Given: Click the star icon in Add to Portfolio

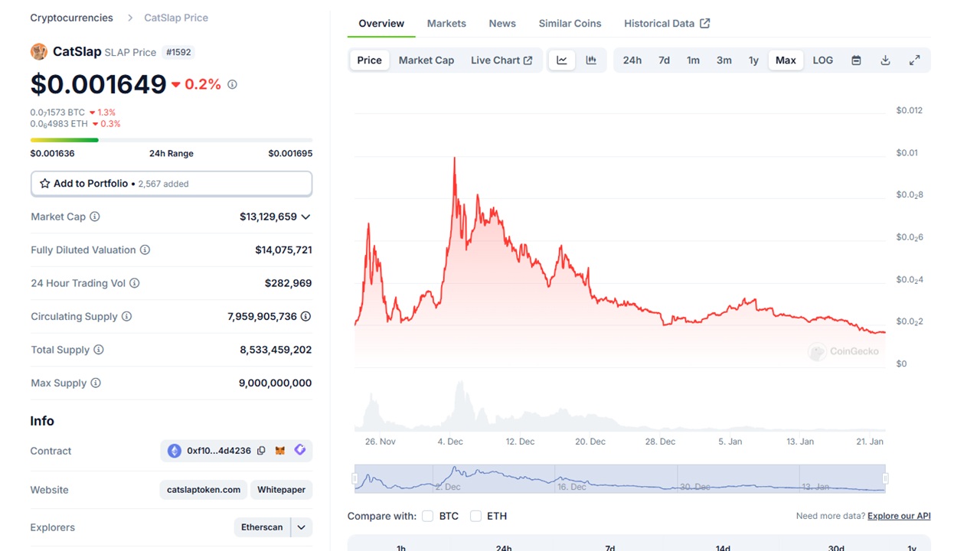Looking at the screenshot, I should coord(45,184).
